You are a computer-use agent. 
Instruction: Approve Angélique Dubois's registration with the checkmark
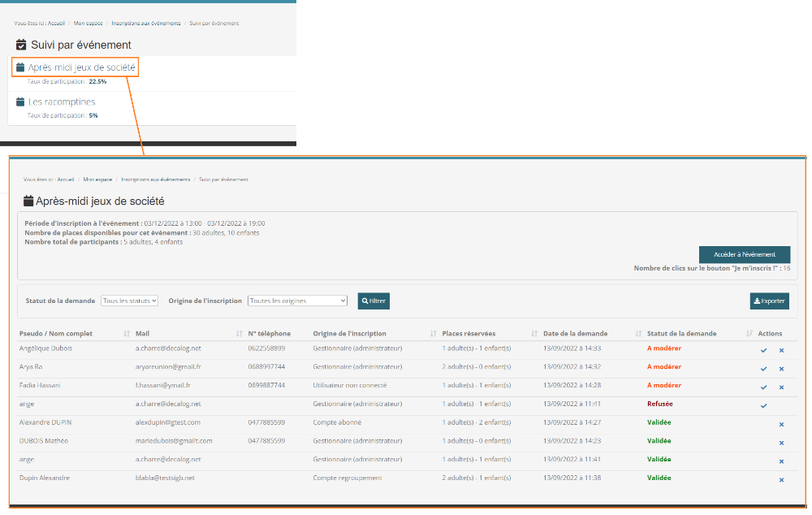click(763, 350)
